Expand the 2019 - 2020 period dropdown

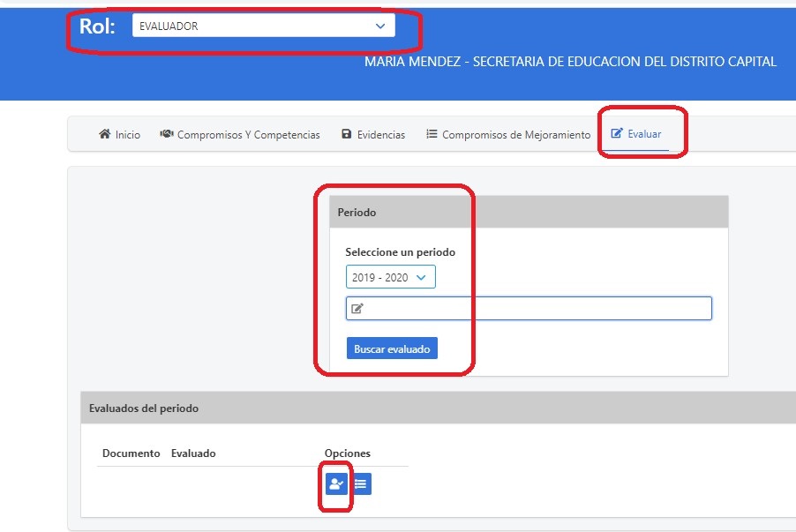390,277
